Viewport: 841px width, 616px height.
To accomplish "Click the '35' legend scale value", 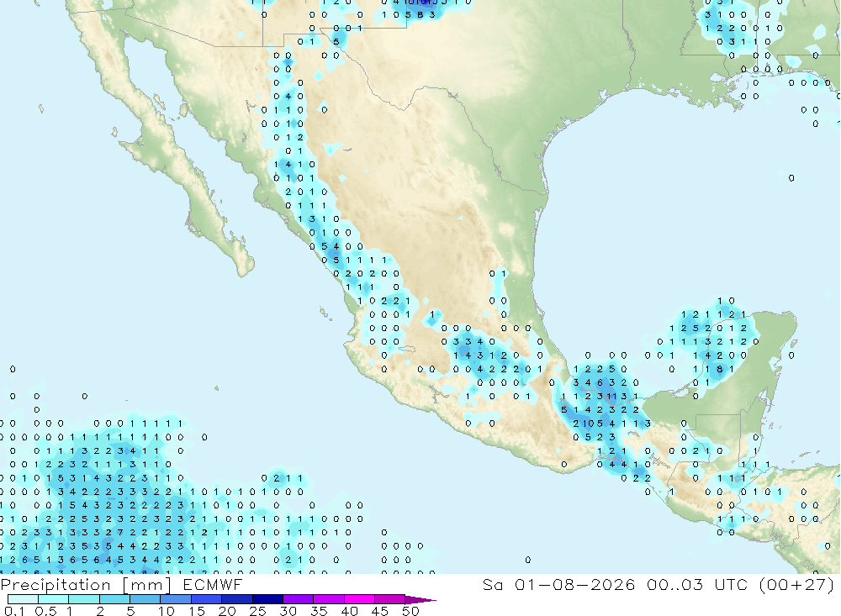I will point(319,611).
